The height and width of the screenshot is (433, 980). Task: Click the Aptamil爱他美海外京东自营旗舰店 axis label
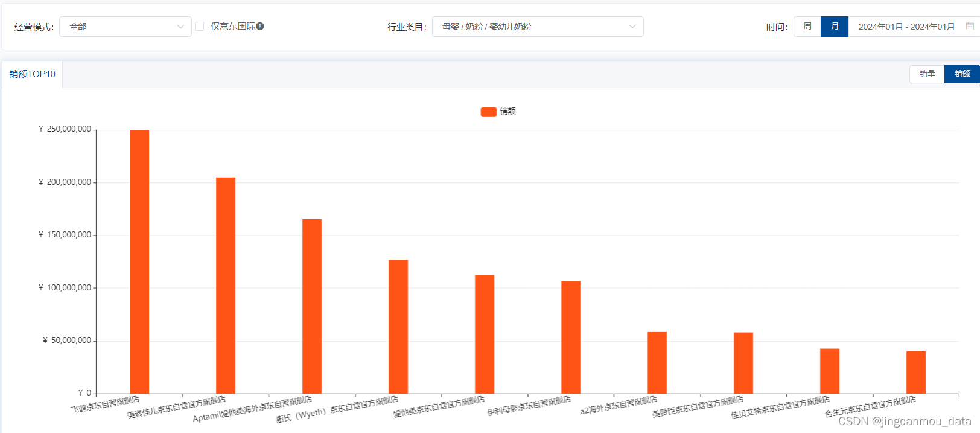click(253, 409)
